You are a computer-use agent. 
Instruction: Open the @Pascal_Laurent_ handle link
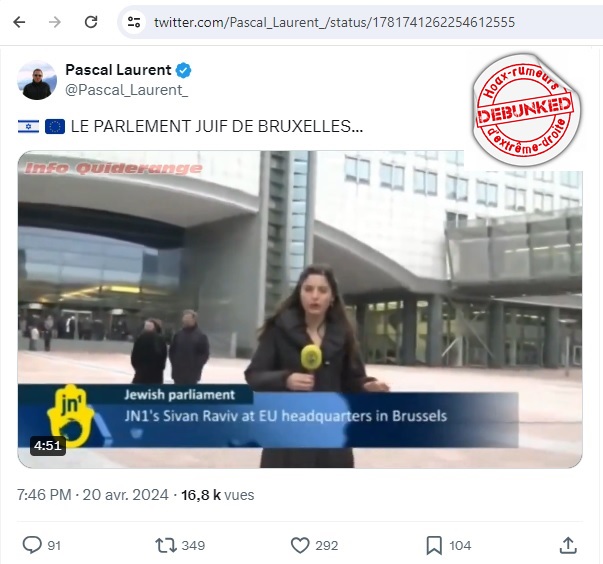pyautogui.click(x=127, y=90)
